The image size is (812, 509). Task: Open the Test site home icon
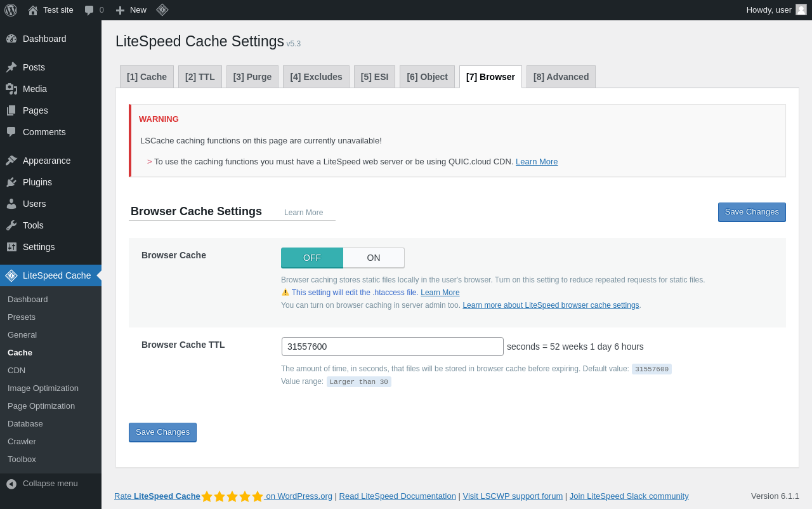coord(33,10)
